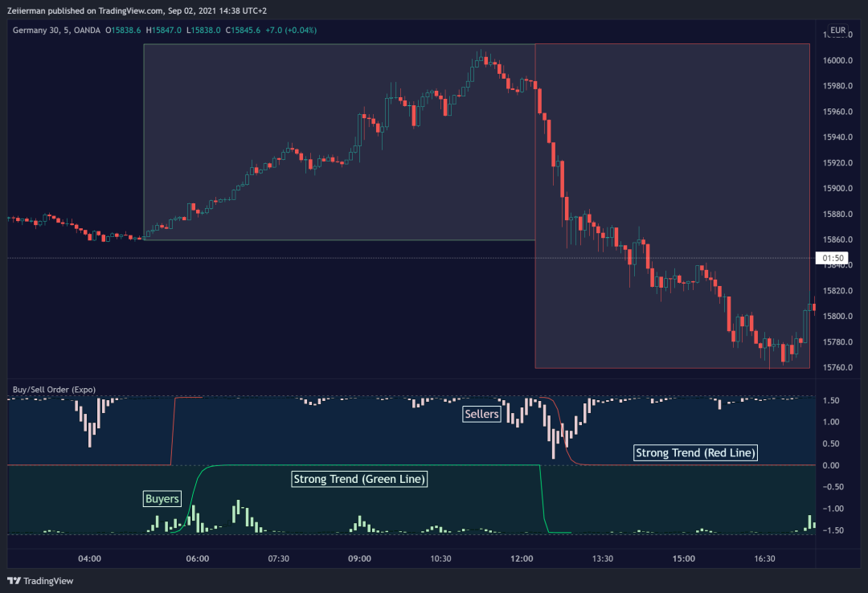Click the 04:00 time axis marker
The image size is (868, 593).
click(89, 558)
